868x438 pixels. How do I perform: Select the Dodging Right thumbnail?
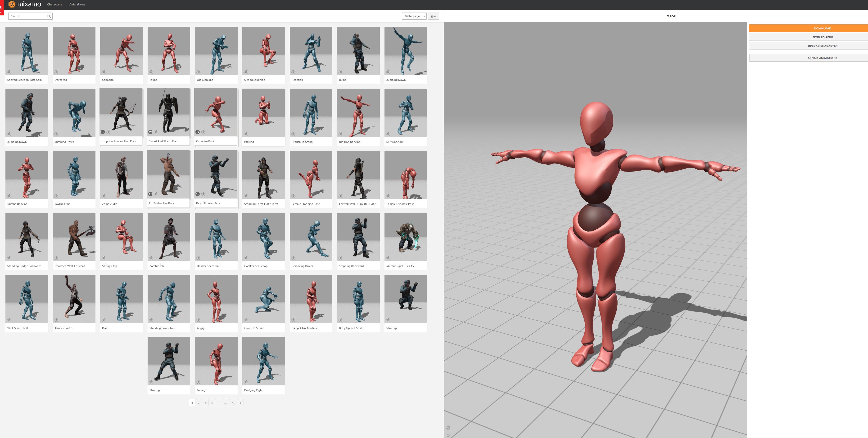tap(263, 361)
